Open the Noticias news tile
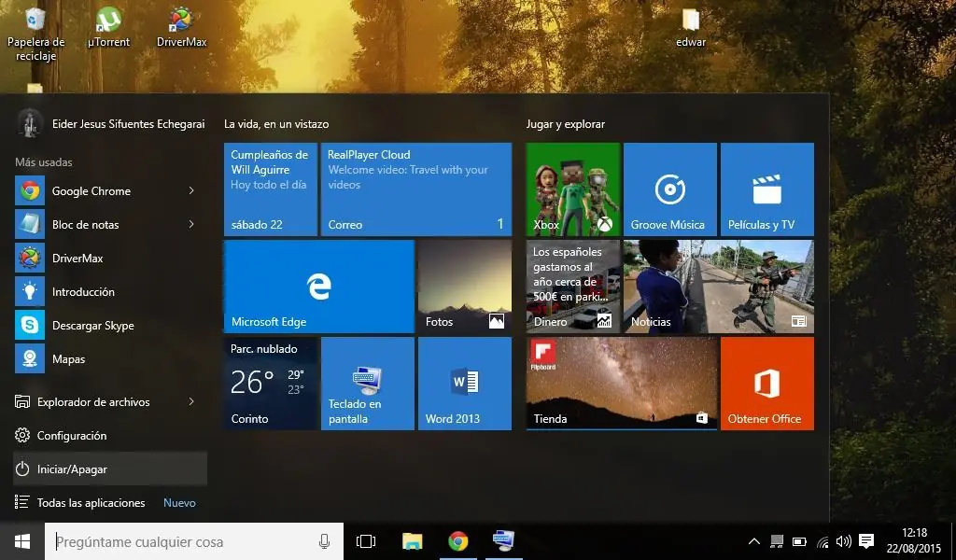Viewport: 956px width, 560px height. tap(718, 287)
